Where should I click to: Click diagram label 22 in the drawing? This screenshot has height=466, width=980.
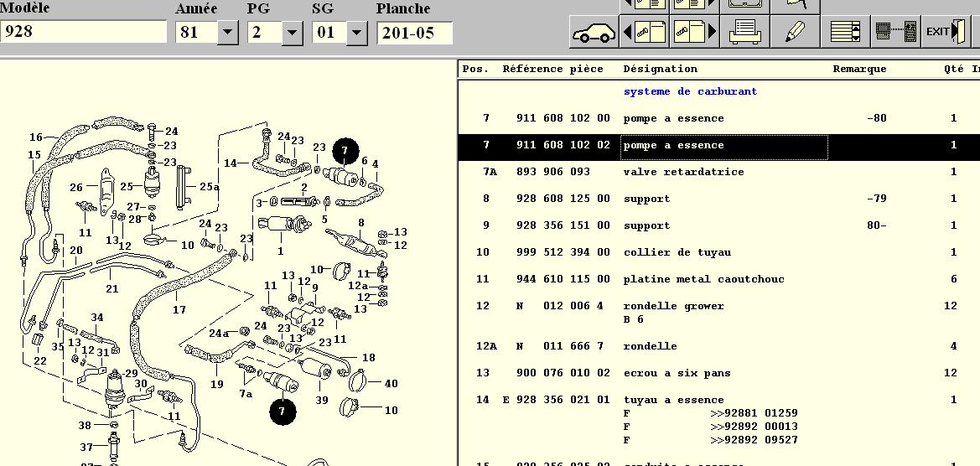pos(40,361)
